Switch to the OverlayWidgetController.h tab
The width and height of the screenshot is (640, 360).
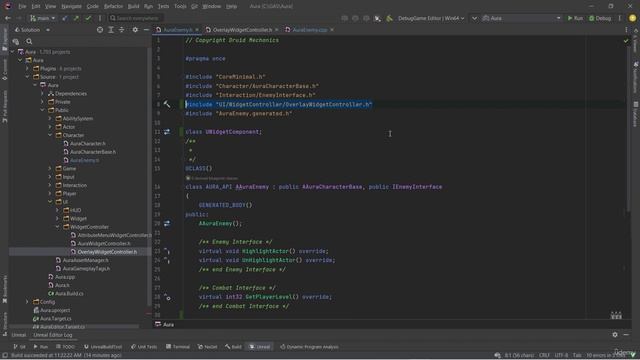(x=242, y=30)
